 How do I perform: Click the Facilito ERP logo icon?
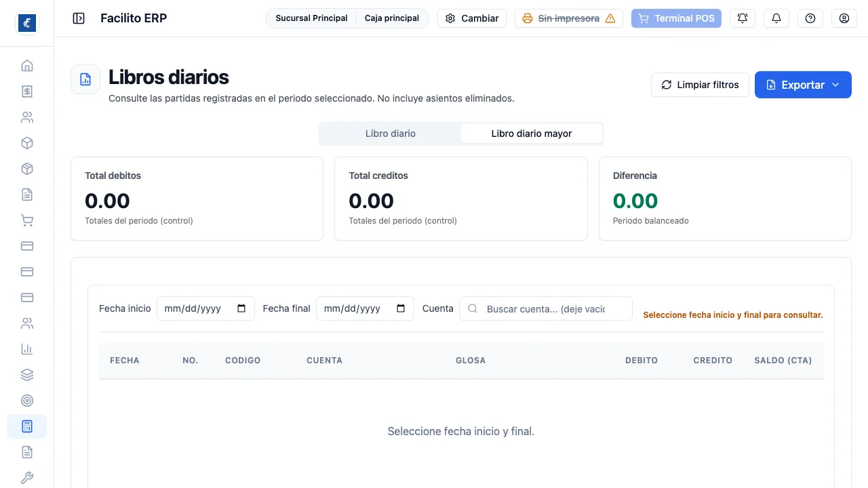tap(27, 22)
